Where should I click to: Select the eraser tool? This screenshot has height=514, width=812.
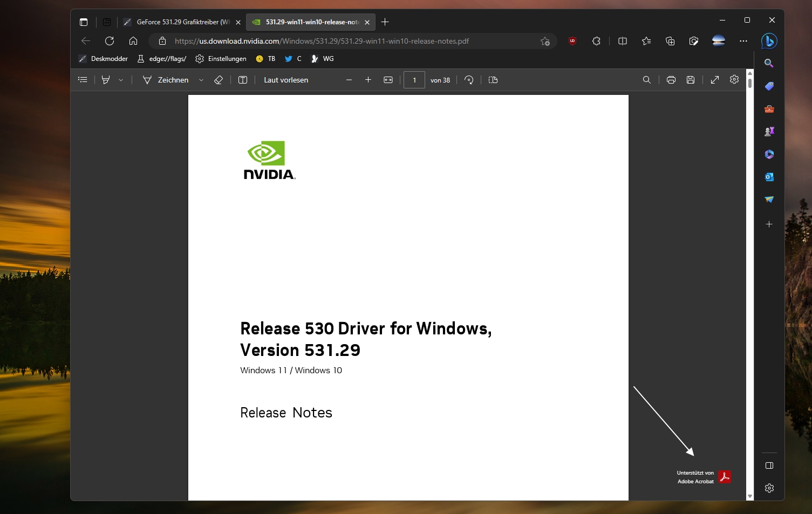pos(219,80)
